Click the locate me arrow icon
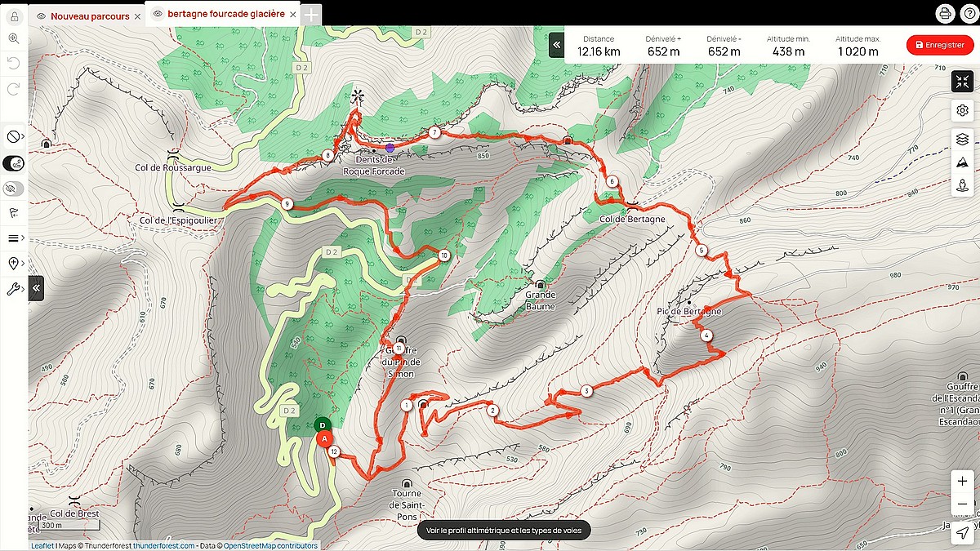Image resolution: width=980 pixels, height=551 pixels. click(x=964, y=532)
